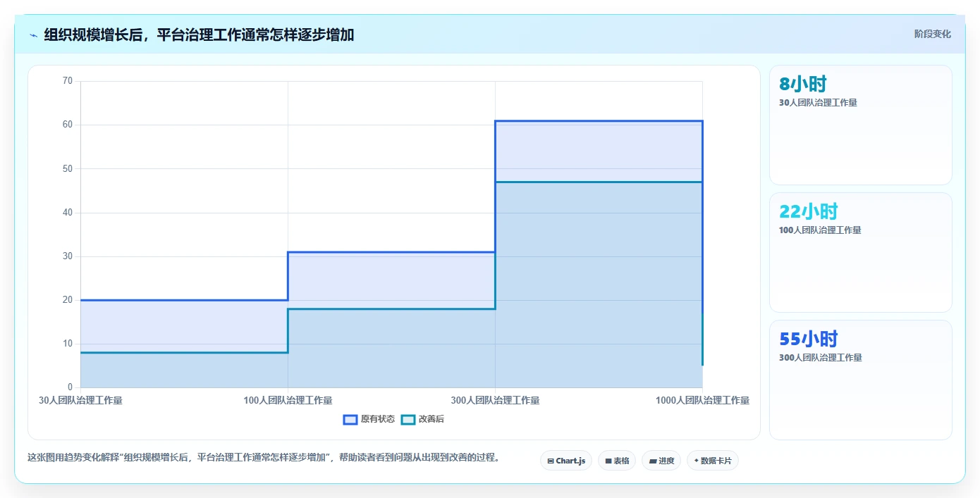Toggle the 原有状态 legend item

(x=369, y=419)
